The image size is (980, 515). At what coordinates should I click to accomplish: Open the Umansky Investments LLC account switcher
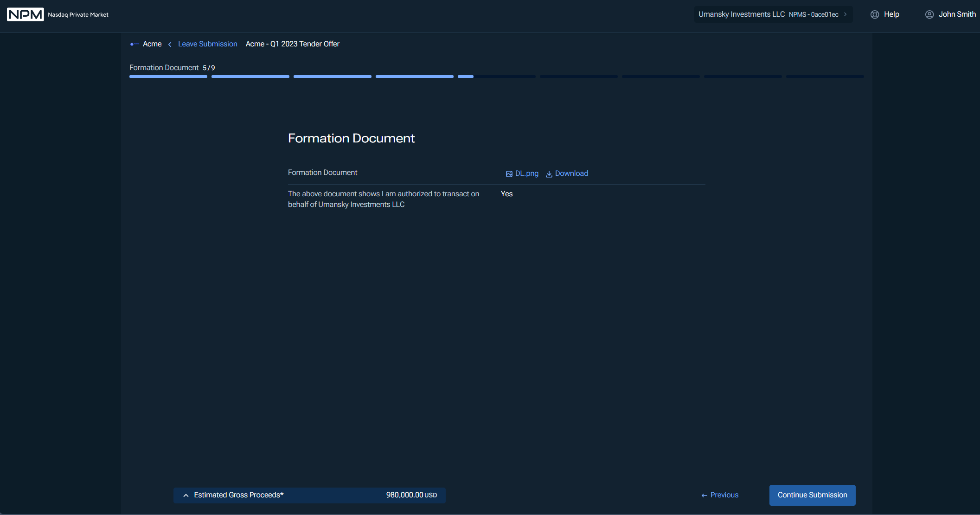tap(773, 14)
